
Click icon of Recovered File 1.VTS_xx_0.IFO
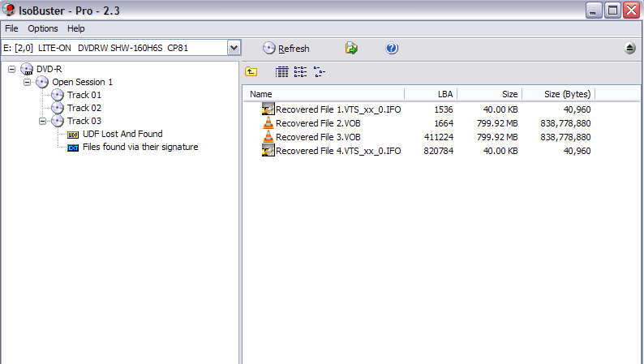268,109
